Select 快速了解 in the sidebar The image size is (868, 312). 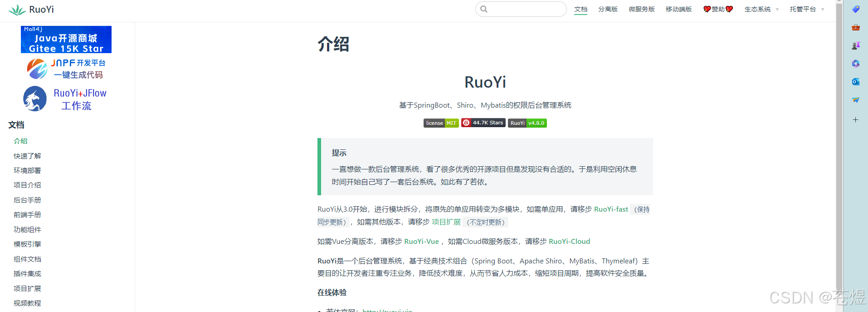(x=27, y=156)
